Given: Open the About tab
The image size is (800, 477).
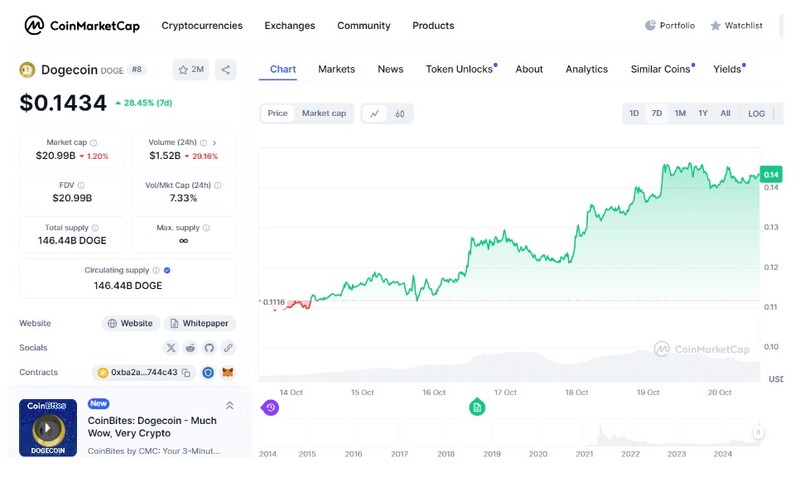Looking at the screenshot, I should [529, 69].
